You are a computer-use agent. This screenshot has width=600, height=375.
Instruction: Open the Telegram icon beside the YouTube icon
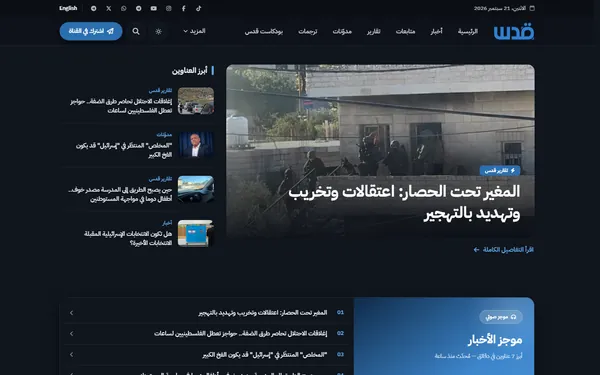139,8
